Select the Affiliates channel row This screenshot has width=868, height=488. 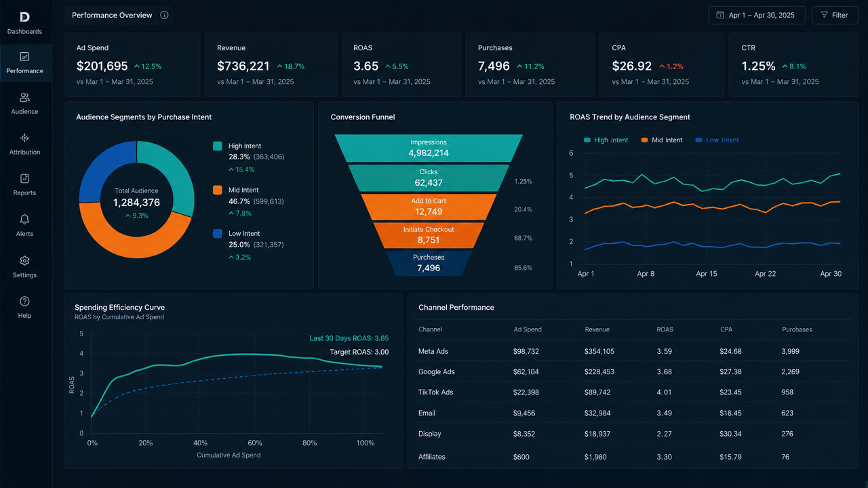pyautogui.click(x=633, y=457)
